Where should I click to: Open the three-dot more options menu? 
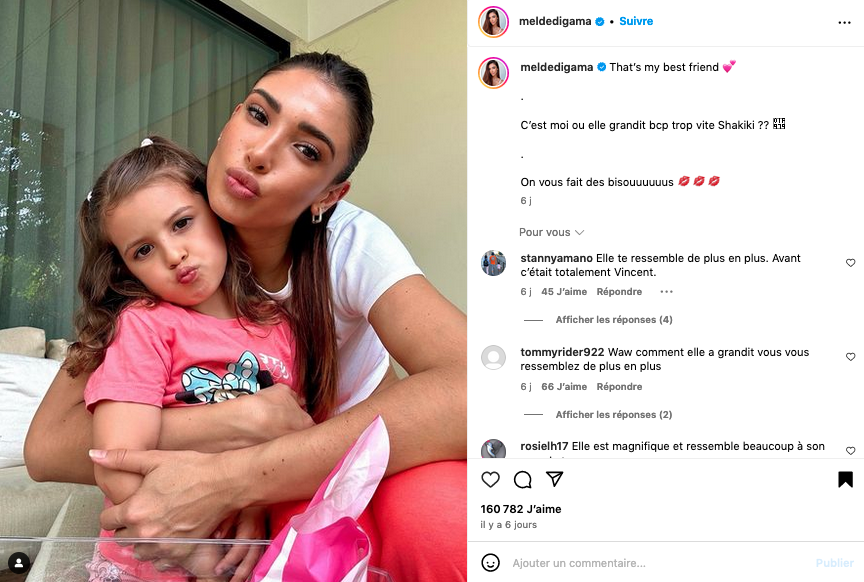[844, 23]
